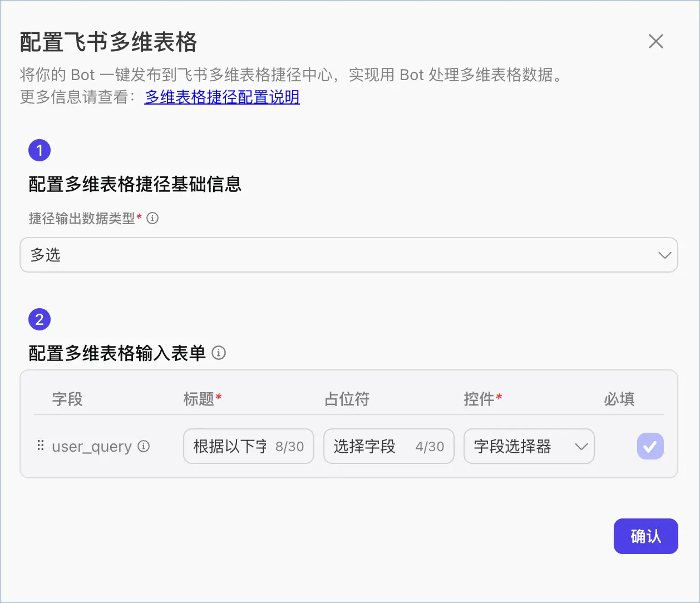Open the 字段选择器 control dropdown
This screenshot has width=700, height=603.
pyautogui.click(x=529, y=446)
